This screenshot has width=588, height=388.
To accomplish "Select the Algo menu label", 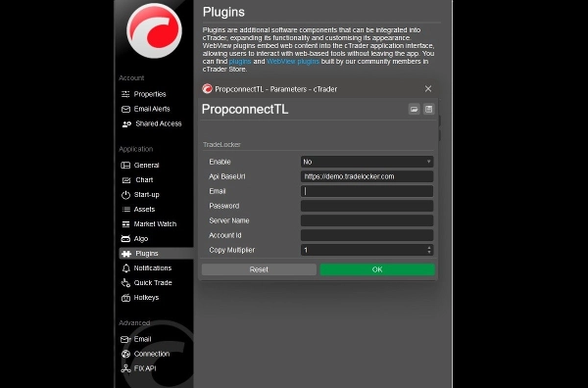I will [x=141, y=239].
